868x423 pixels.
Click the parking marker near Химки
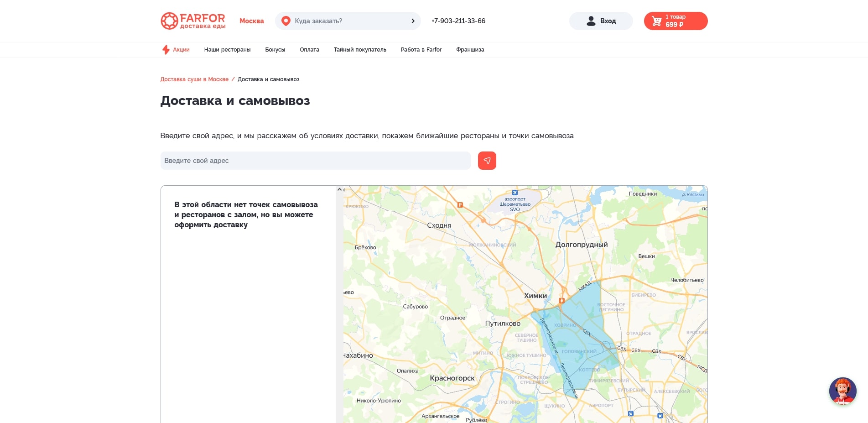pyautogui.click(x=562, y=301)
